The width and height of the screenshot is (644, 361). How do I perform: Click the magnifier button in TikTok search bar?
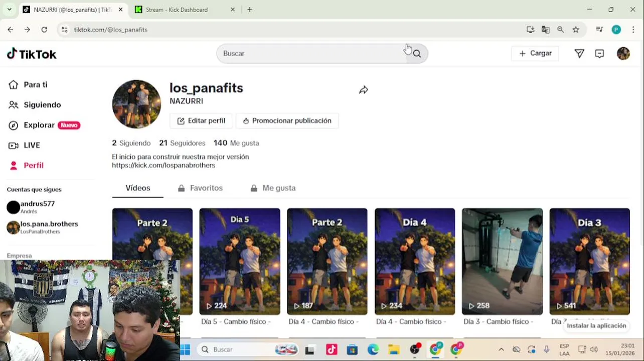[417, 54]
